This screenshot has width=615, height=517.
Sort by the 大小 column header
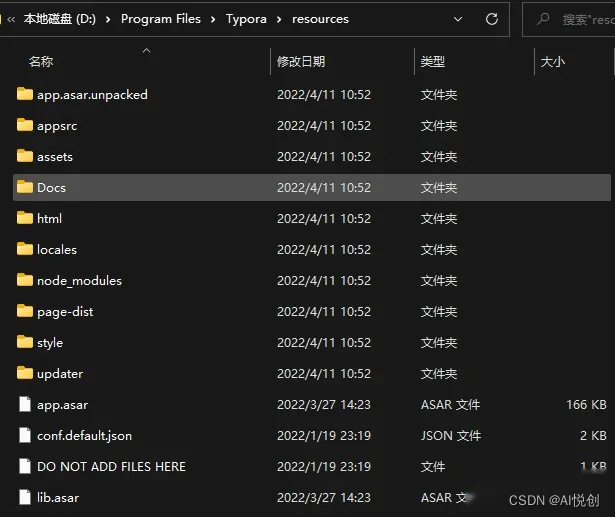(553, 62)
